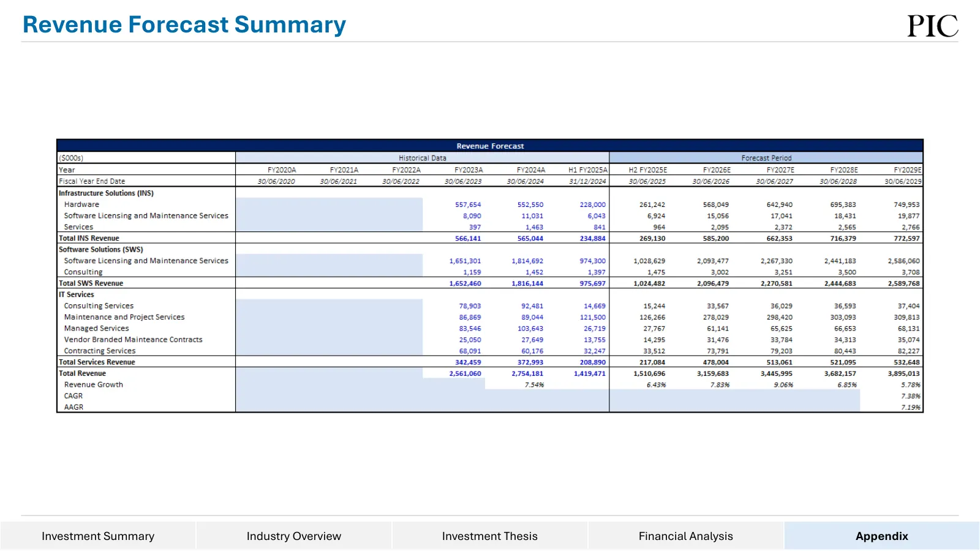The height and width of the screenshot is (551, 980).
Task: Click Hardware value 557,654
Action: point(468,205)
